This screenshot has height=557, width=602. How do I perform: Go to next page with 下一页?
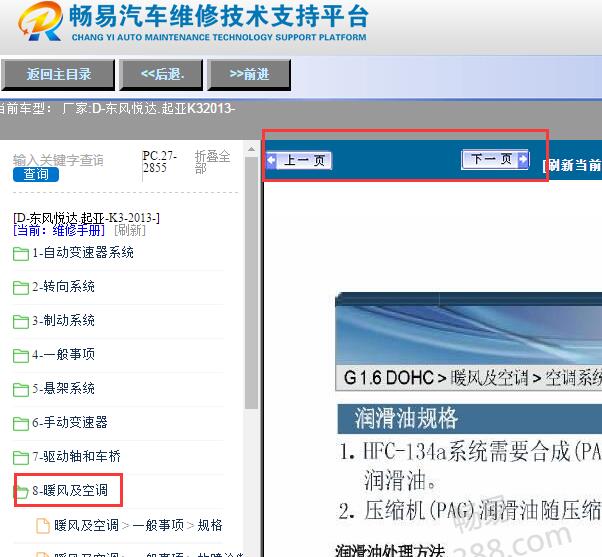click(x=495, y=159)
